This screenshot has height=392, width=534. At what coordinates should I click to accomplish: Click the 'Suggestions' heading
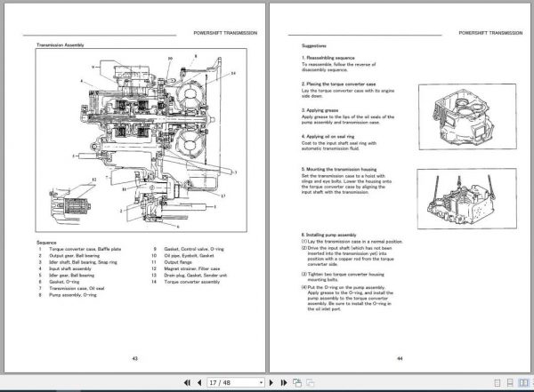(x=314, y=45)
